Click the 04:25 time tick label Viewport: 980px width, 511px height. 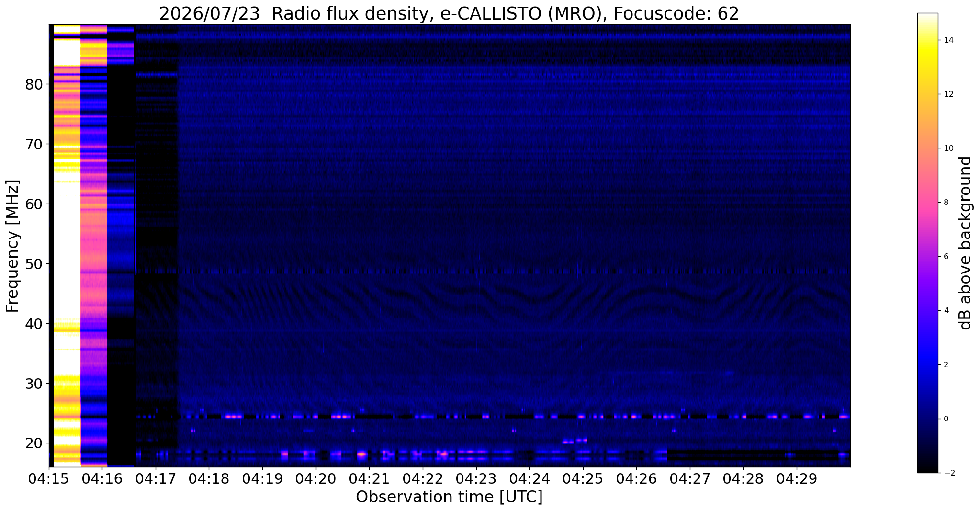tap(583, 479)
